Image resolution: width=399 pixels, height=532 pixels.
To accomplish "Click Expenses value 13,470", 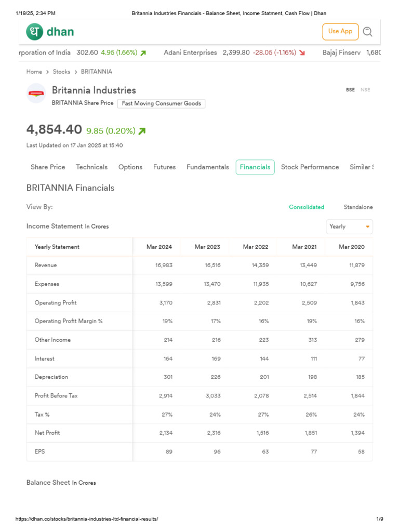I will pyautogui.click(x=212, y=284).
